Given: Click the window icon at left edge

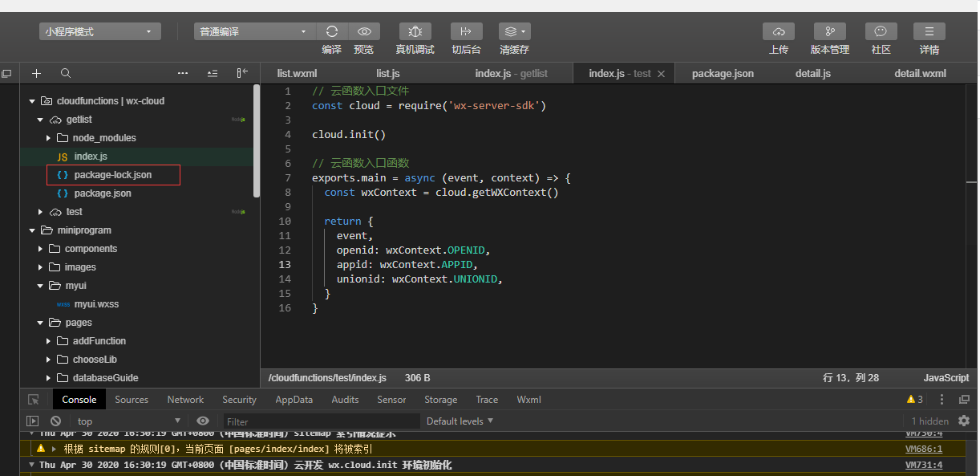Looking at the screenshot, I should tap(6, 74).
